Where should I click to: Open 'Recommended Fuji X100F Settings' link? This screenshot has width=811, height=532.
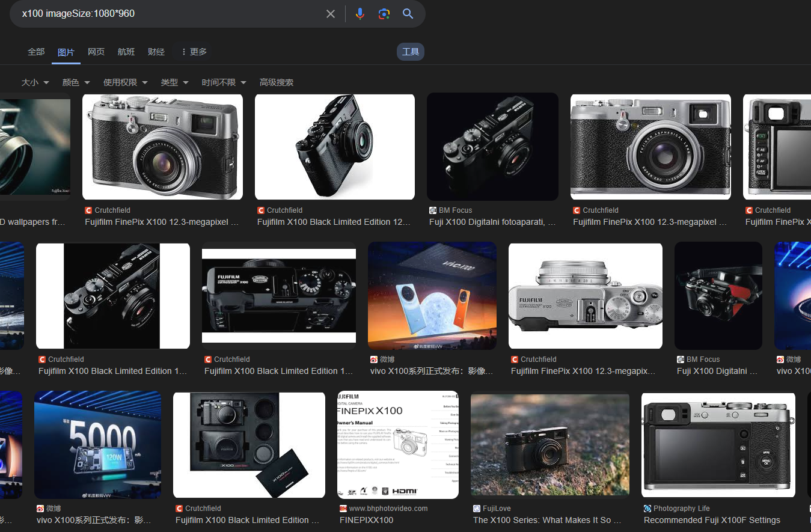[712, 520]
